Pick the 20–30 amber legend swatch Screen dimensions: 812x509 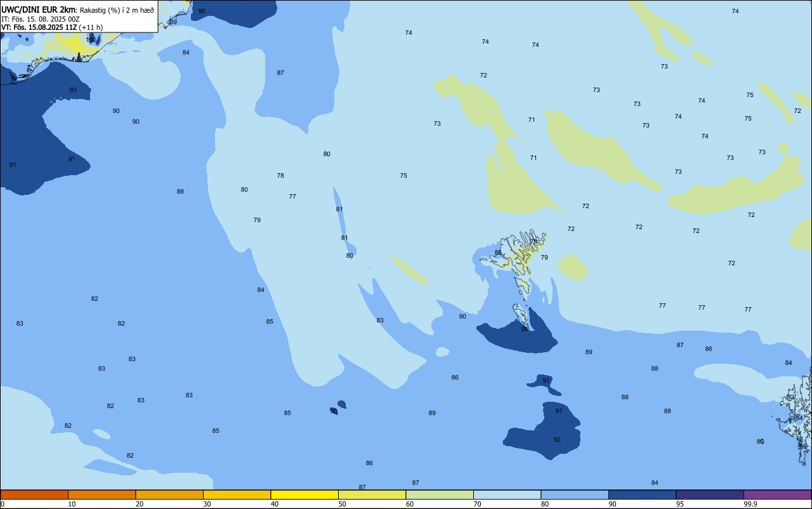pyautogui.click(x=169, y=494)
